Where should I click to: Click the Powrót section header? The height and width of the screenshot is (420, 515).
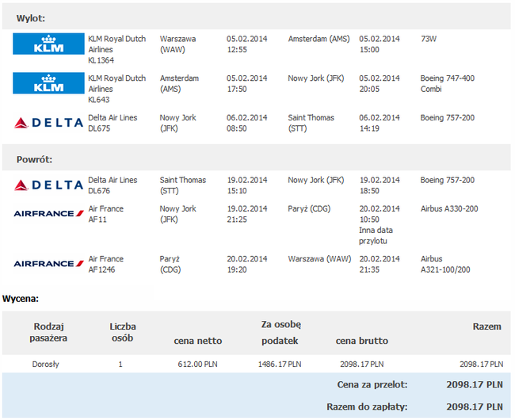click(x=34, y=159)
